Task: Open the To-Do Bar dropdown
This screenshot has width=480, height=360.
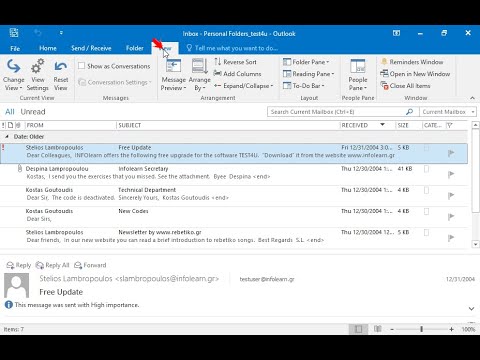Action: pos(304,86)
